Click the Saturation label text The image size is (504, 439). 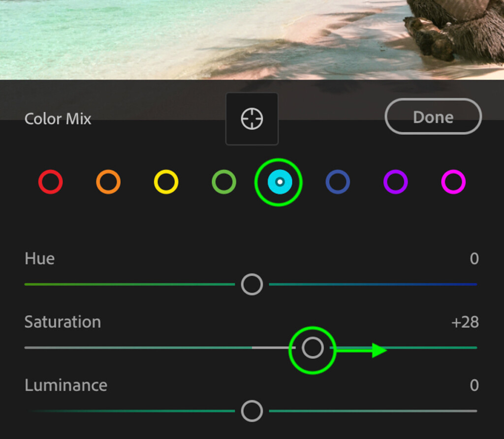(x=63, y=322)
